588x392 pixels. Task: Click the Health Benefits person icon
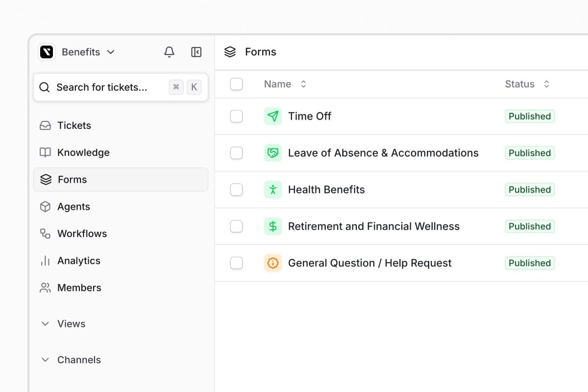pos(273,190)
